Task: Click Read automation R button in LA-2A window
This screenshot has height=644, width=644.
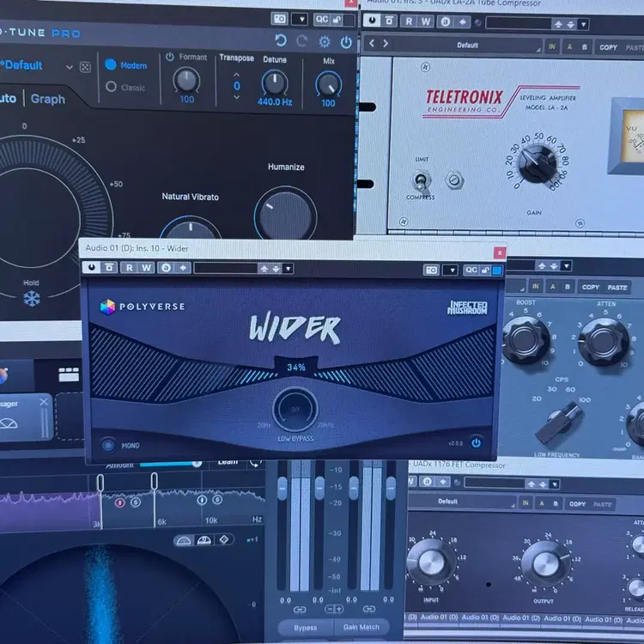Action: coord(410,23)
